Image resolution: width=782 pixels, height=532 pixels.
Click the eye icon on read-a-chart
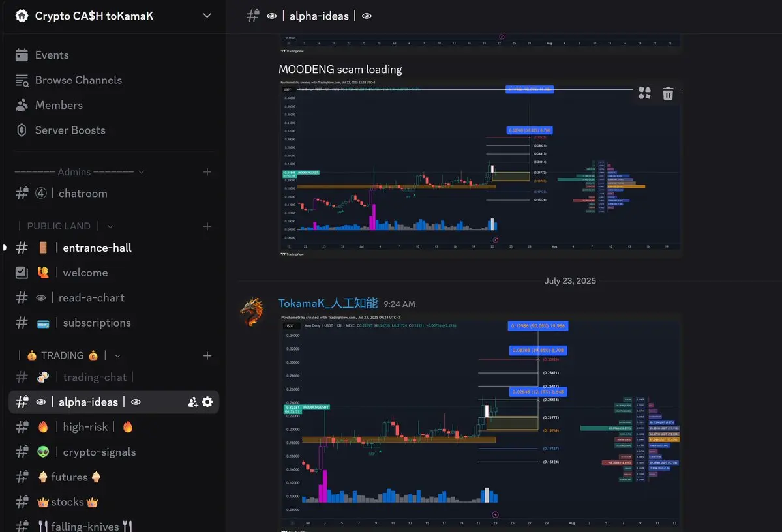[41, 298]
